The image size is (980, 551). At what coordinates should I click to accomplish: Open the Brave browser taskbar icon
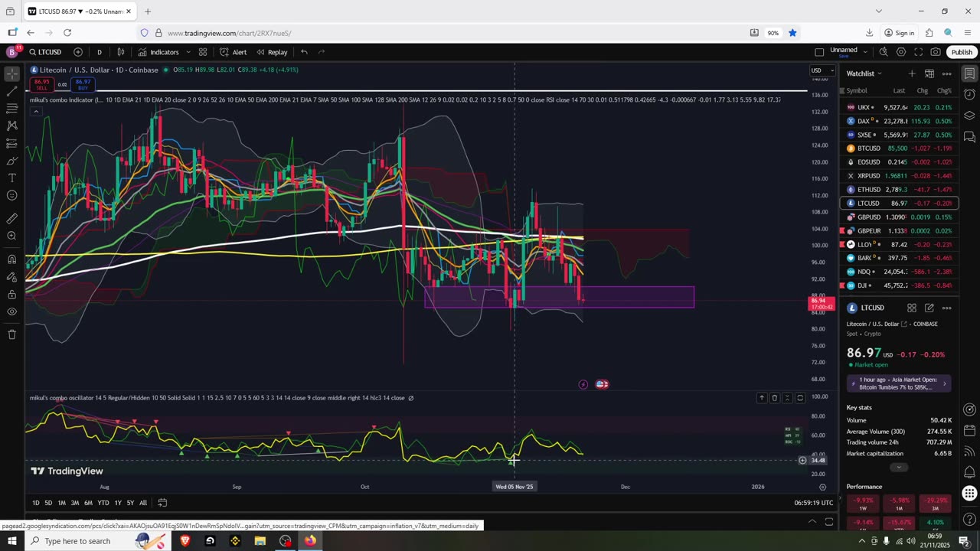click(185, 541)
